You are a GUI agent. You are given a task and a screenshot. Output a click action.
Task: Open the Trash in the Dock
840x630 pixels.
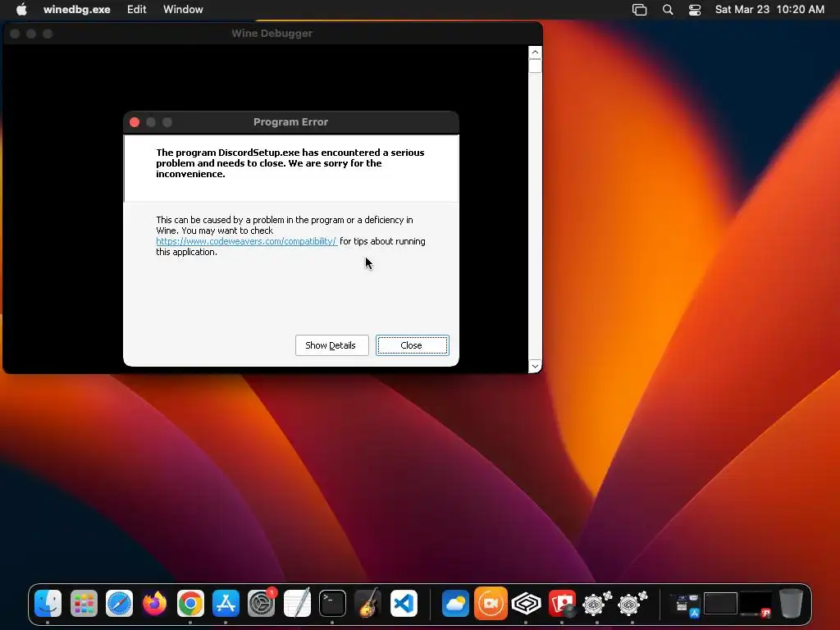pyautogui.click(x=791, y=604)
